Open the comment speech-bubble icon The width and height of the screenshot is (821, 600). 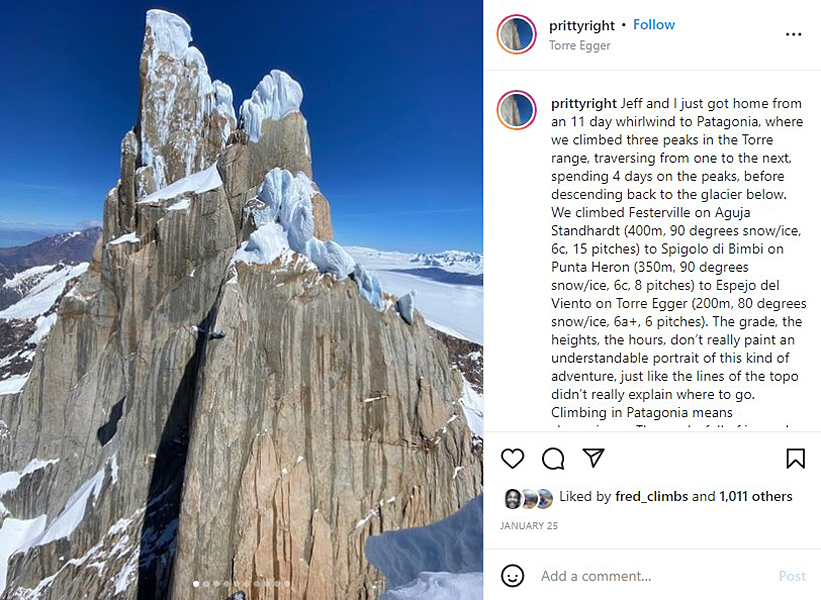[555, 459]
